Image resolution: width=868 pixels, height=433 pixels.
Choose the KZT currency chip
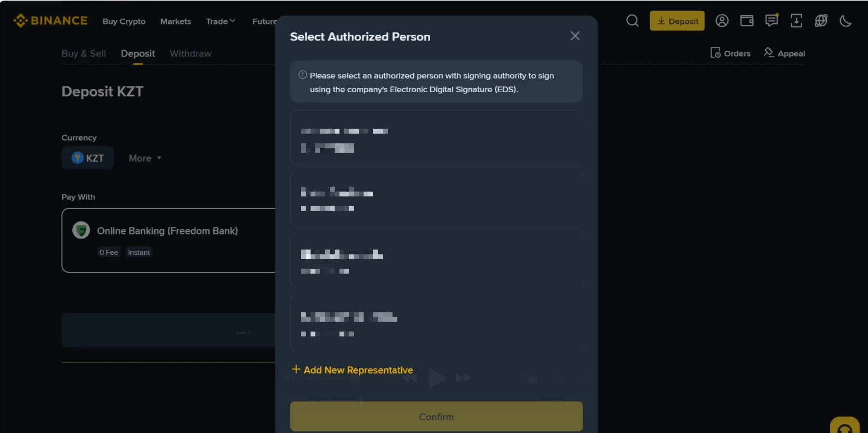coord(88,158)
